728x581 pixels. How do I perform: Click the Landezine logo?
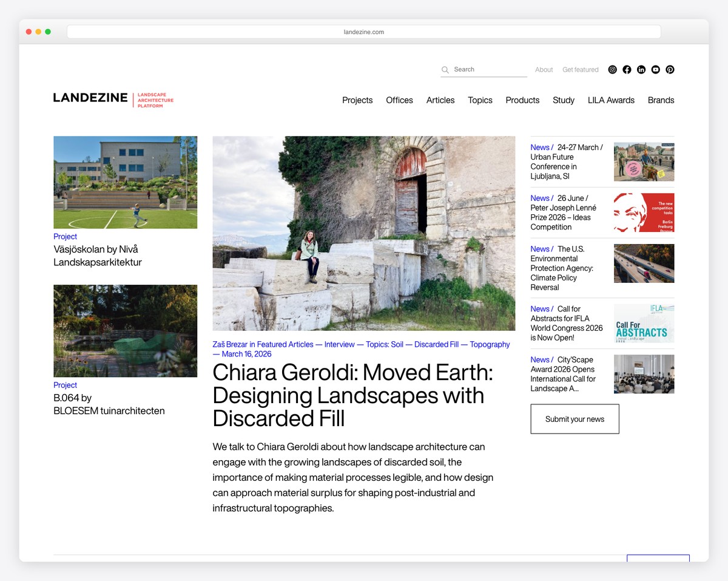pyautogui.click(x=90, y=97)
